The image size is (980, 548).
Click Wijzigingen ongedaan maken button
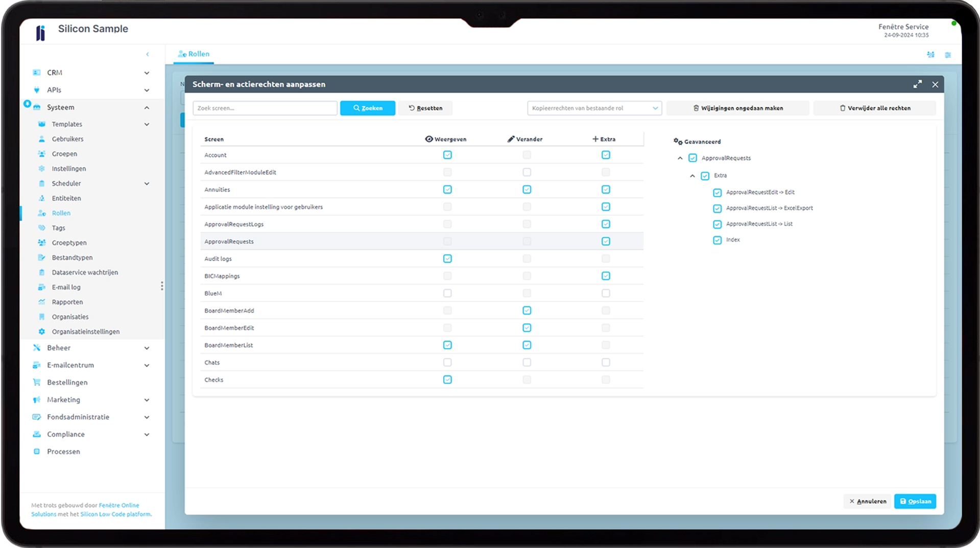tap(738, 108)
